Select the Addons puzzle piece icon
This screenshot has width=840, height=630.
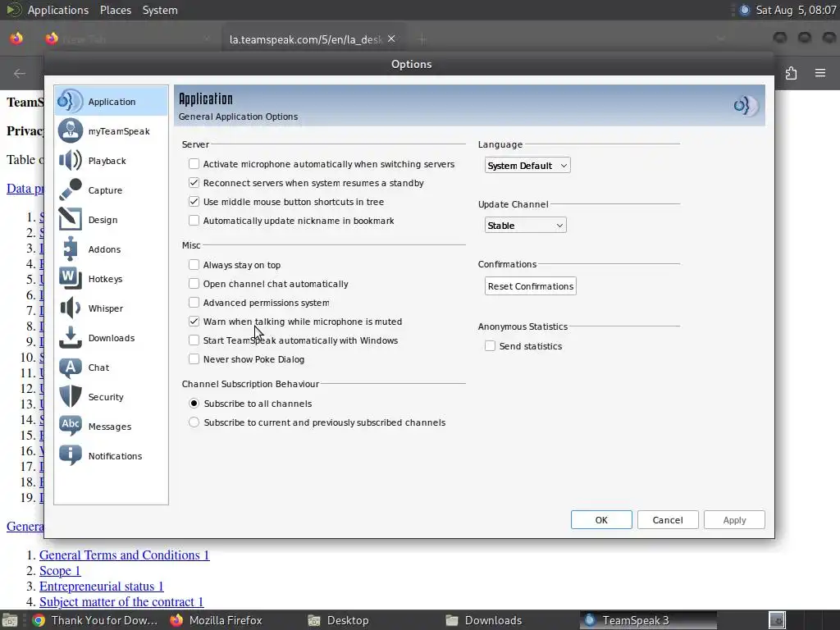pos(71,249)
